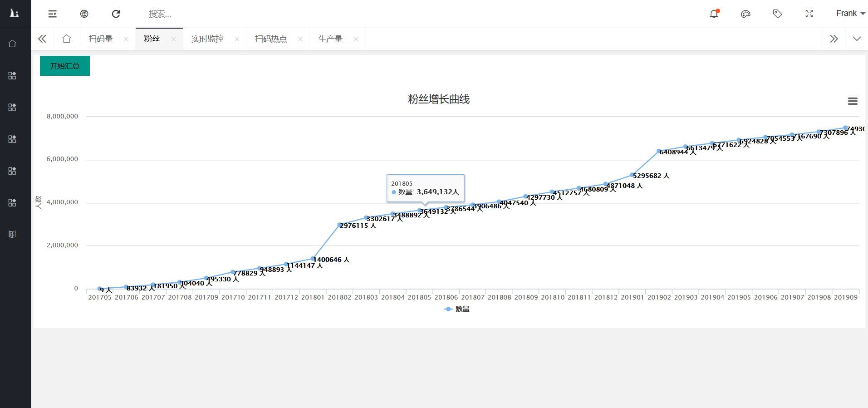Switch to the 实时监控 tab

[x=207, y=39]
